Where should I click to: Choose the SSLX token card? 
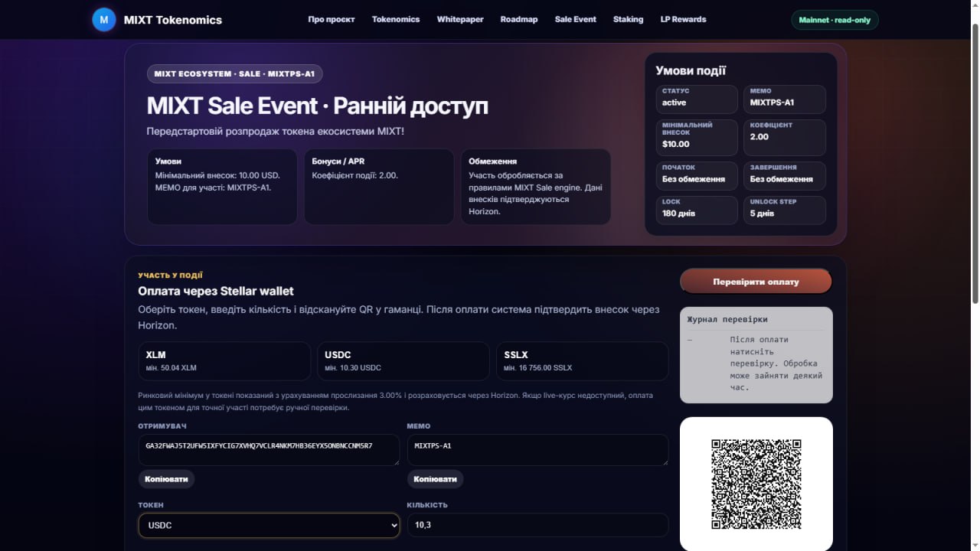coord(583,361)
